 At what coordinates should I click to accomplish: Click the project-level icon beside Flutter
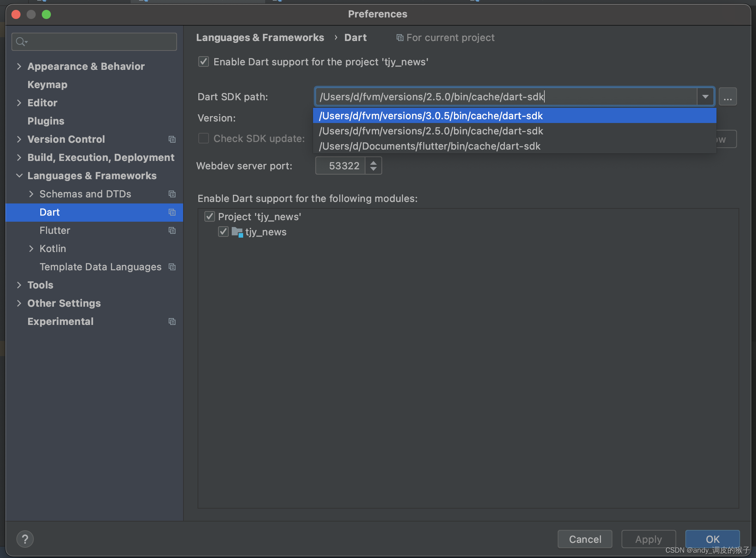tap(172, 230)
